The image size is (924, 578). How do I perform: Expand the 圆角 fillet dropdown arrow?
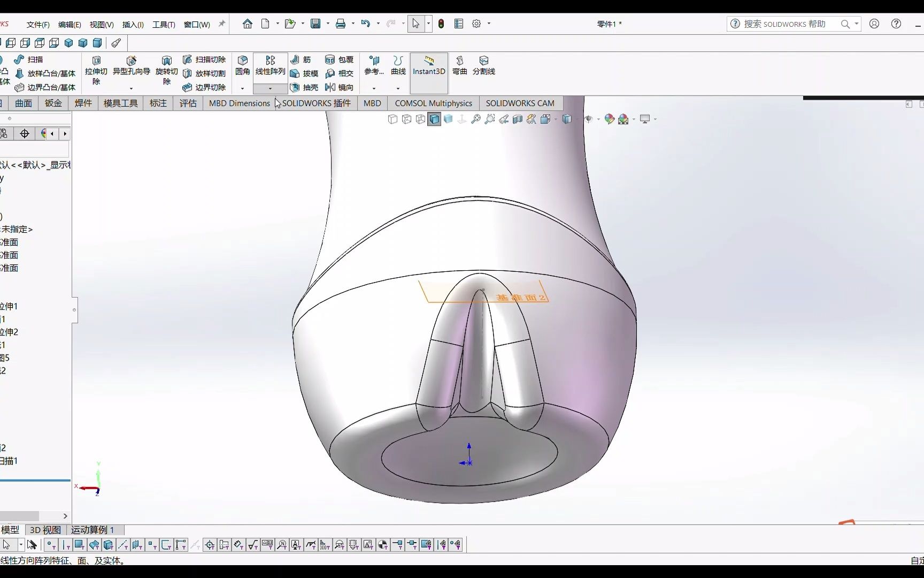coord(243,88)
